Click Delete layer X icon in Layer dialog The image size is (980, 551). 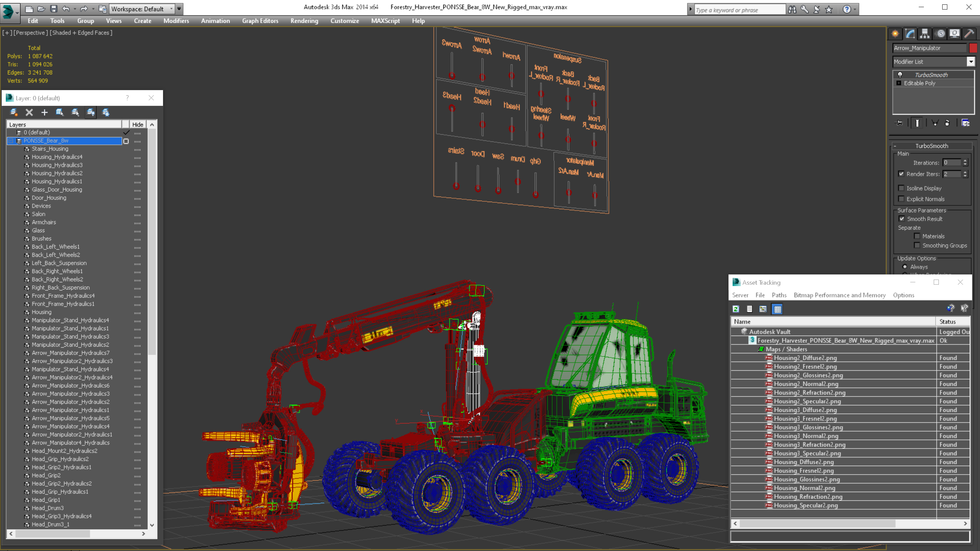click(x=29, y=112)
